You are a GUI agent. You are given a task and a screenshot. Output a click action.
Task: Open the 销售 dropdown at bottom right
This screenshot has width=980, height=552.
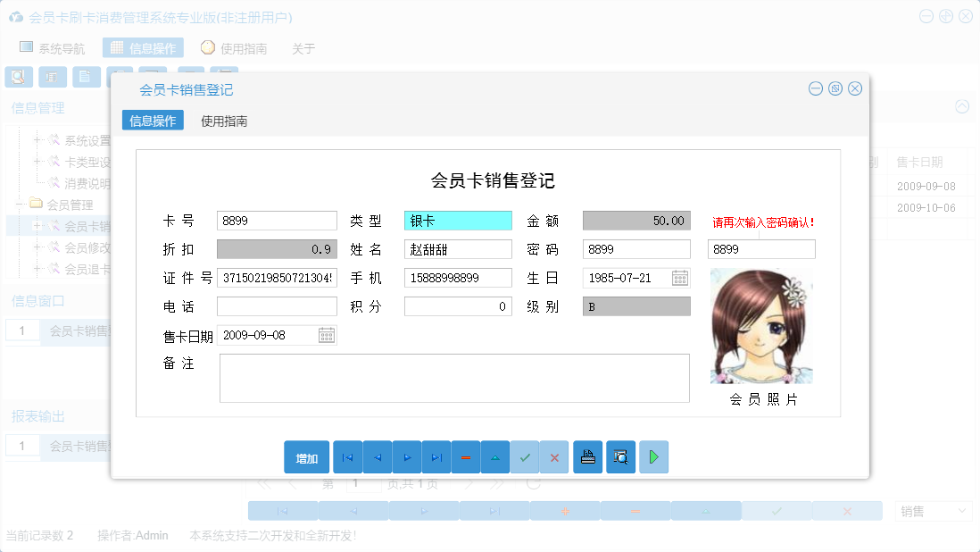click(932, 510)
